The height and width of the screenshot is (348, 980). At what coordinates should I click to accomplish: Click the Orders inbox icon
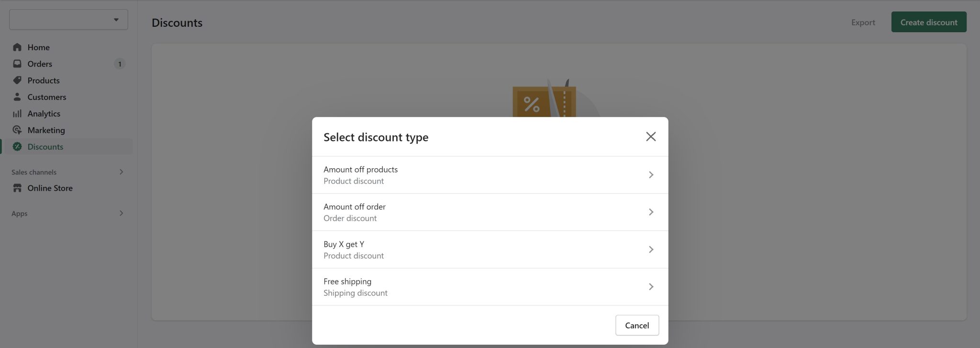[x=17, y=64]
